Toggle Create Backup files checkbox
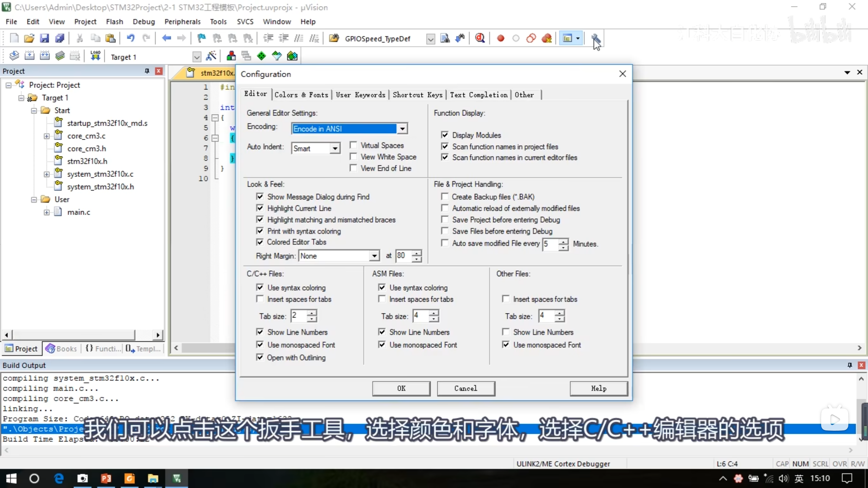The width and height of the screenshot is (868, 488). click(x=445, y=197)
